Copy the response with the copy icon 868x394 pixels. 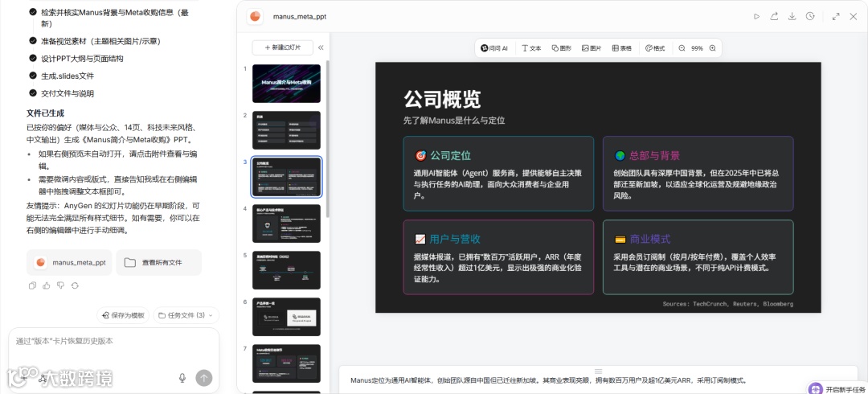pyautogui.click(x=32, y=285)
